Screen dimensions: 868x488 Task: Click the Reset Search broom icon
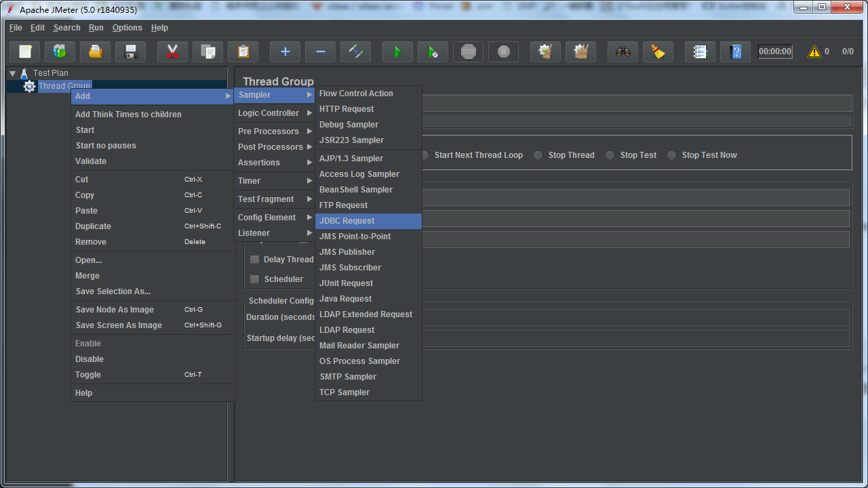pyautogui.click(x=658, y=52)
